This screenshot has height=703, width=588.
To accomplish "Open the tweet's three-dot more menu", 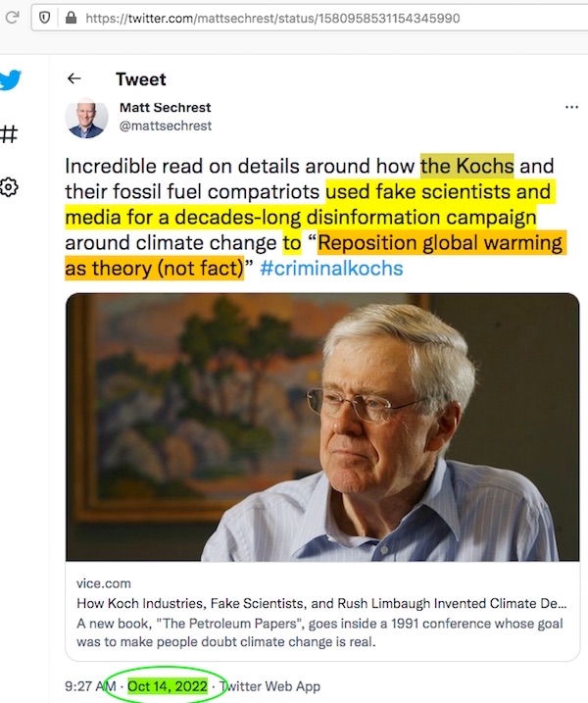I will (571, 108).
